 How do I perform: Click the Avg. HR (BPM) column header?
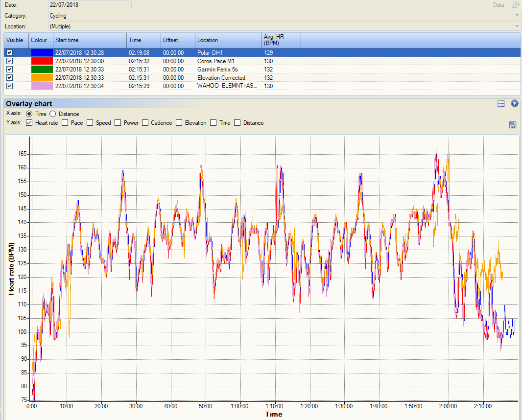281,40
